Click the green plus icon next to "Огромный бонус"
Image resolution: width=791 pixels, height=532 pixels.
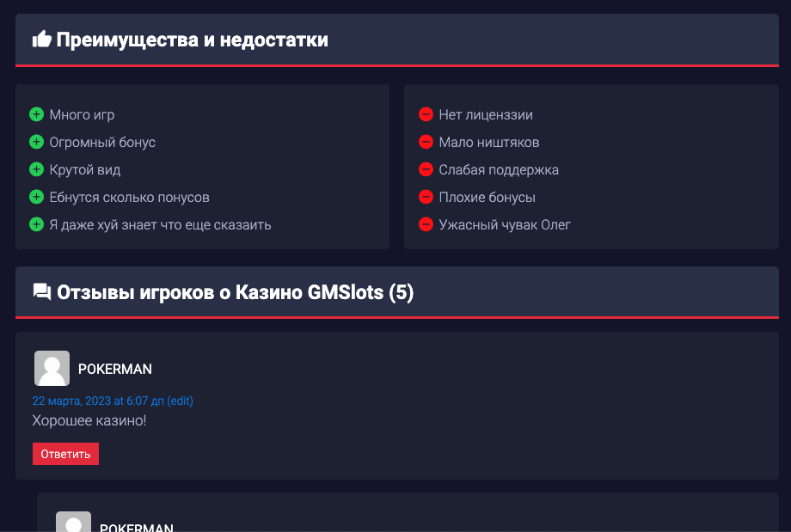point(36,142)
